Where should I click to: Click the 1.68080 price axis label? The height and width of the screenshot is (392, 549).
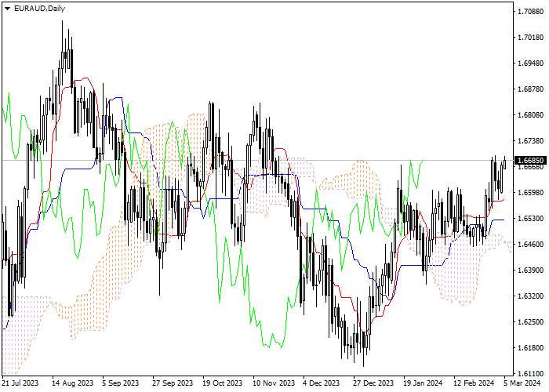530,115
